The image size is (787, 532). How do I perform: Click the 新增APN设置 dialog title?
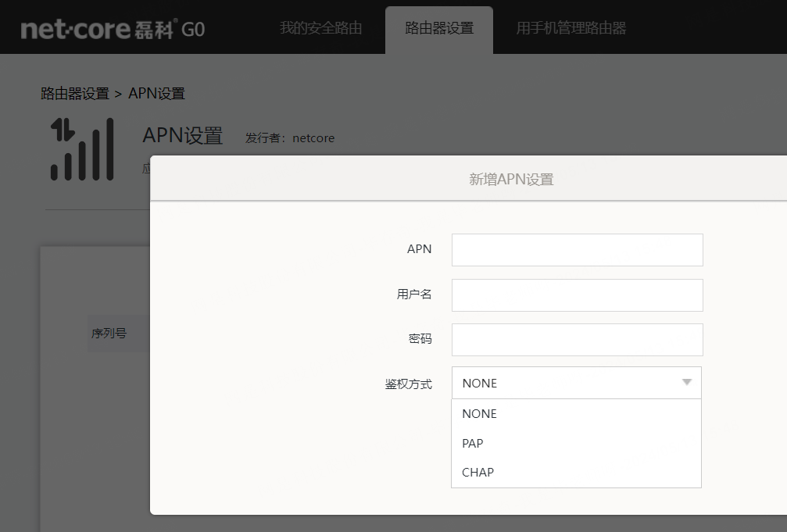[511, 179]
